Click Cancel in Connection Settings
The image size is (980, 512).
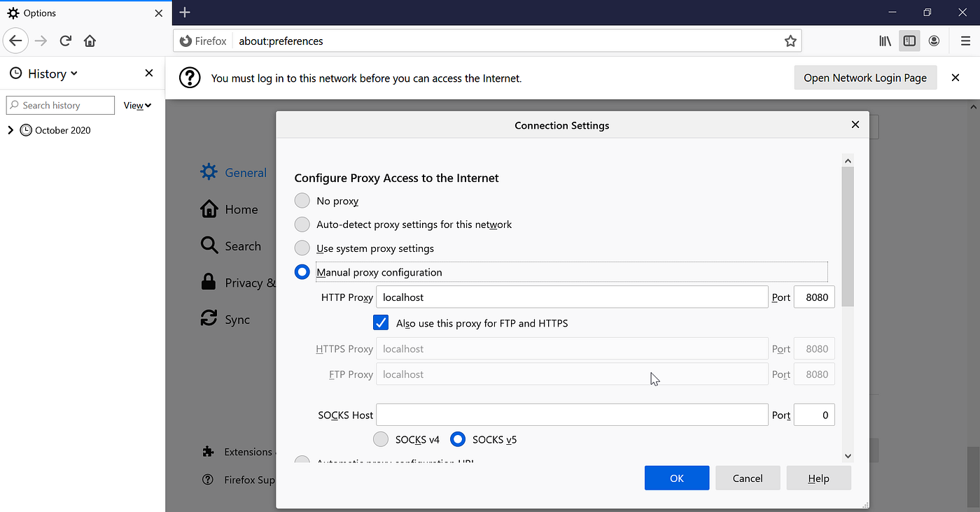[x=748, y=478]
